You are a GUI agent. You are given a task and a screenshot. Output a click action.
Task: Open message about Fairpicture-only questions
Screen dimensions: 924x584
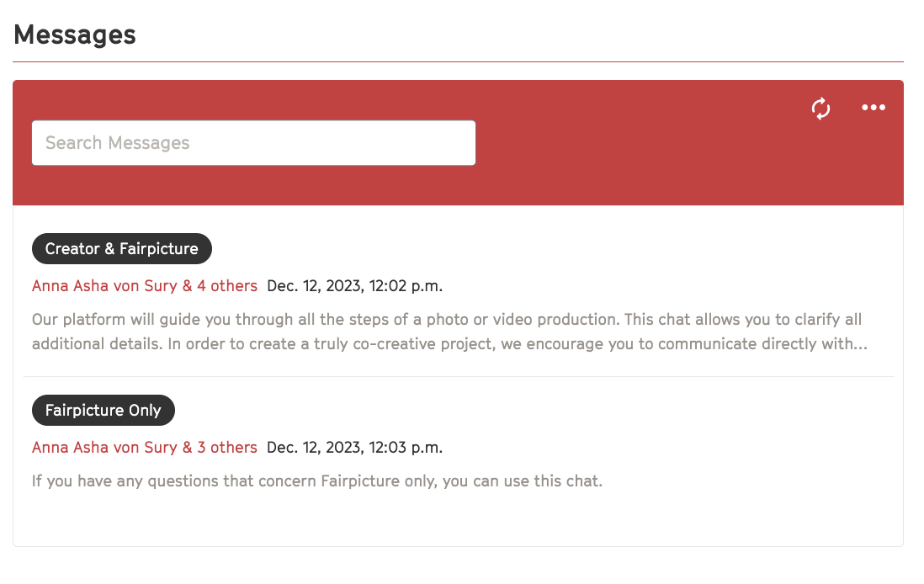[x=317, y=480]
